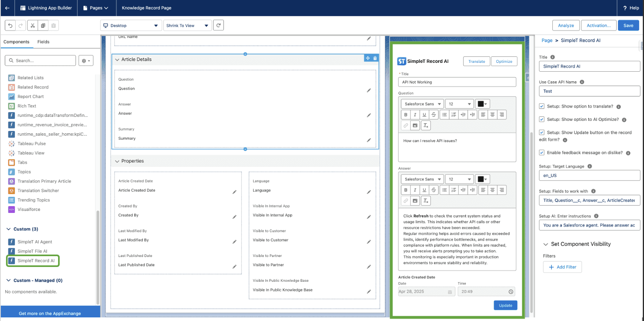This screenshot has width=644, height=321.
Task: Apply italic in the Question editor
Action: 415,115
